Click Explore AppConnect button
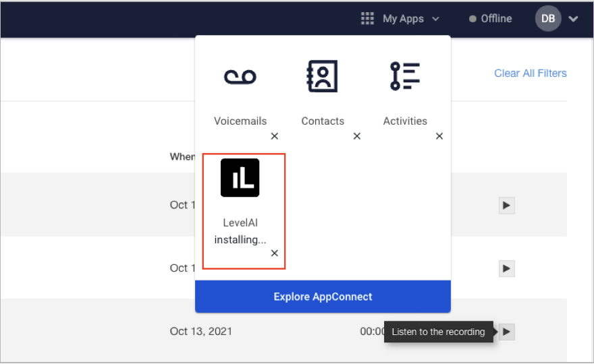 323,297
